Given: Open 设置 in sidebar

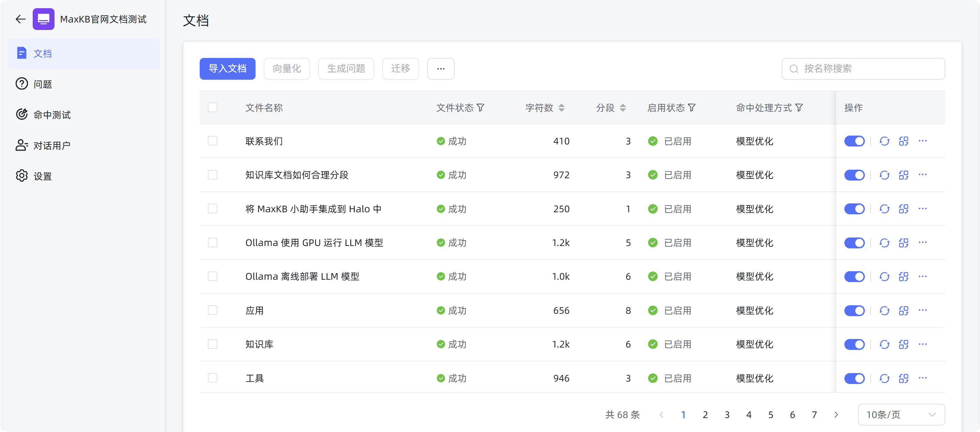Looking at the screenshot, I should (84, 176).
